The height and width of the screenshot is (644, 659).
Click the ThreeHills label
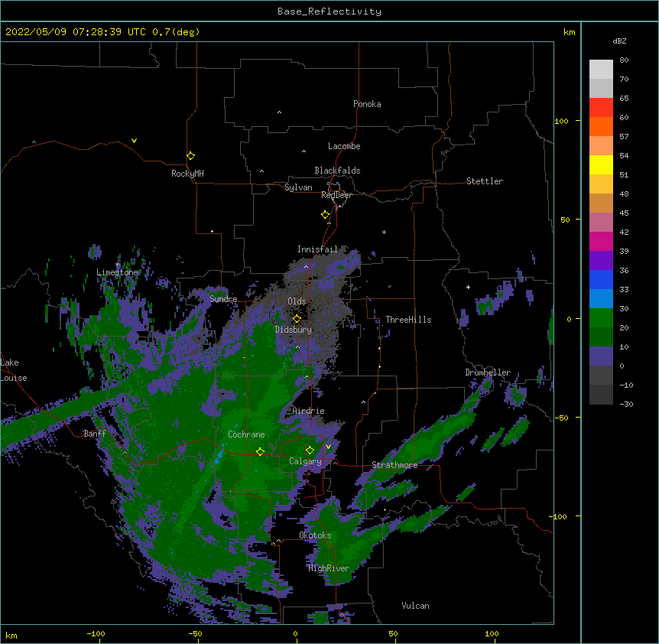[408, 320]
